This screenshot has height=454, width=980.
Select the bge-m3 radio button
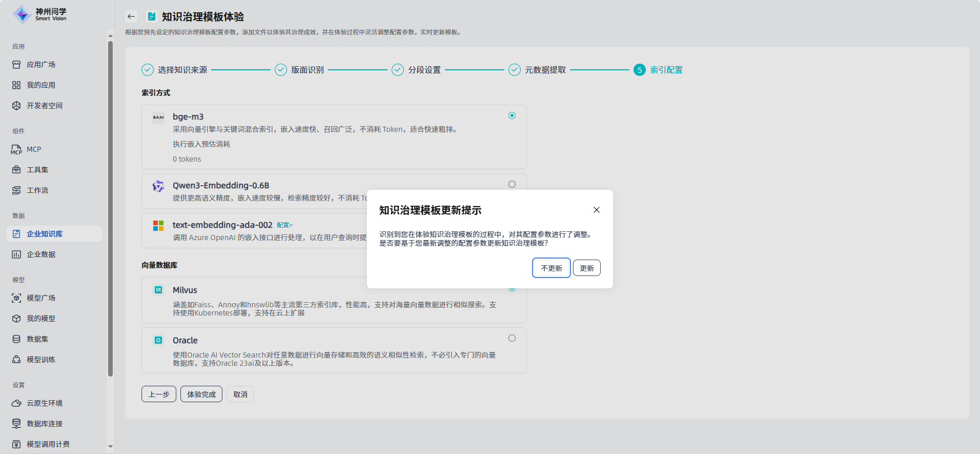[x=512, y=115]
